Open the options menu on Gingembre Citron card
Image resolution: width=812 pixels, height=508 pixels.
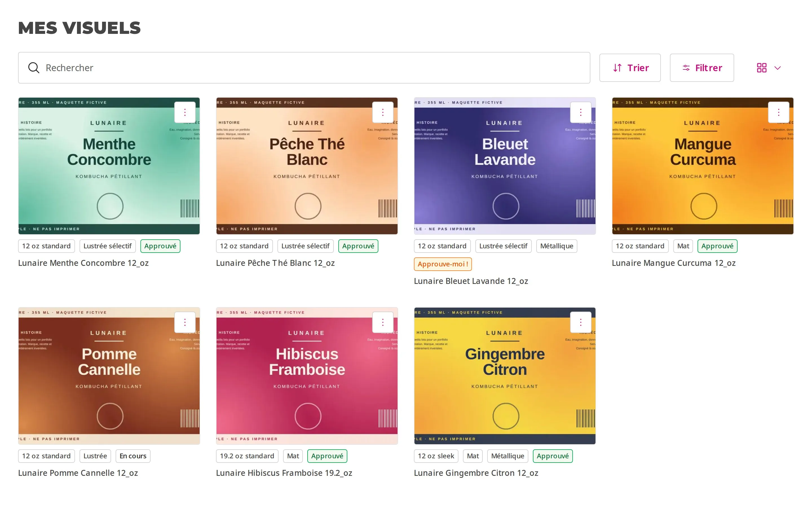click(x=581, y=323)
